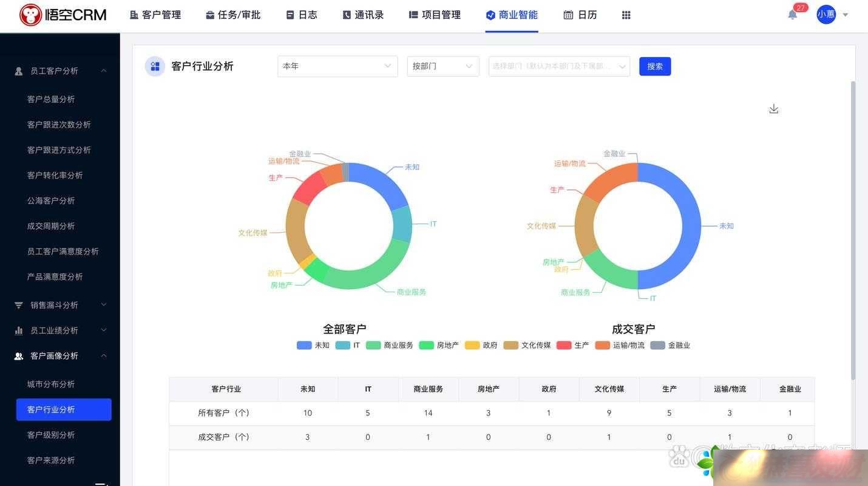Viewport: 868px width, 486px height.
Task: Open the 通讯录 top menu
Action: click(363, 15)
